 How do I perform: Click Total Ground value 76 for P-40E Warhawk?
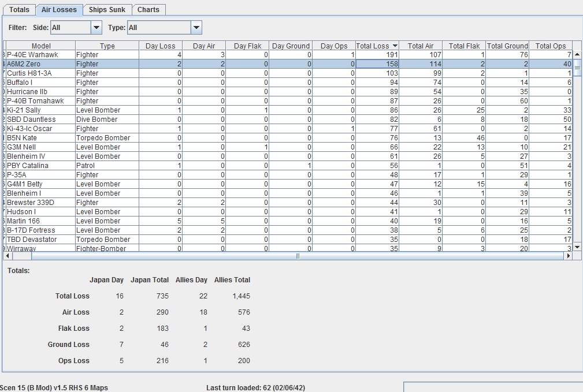tap(507, 55)
